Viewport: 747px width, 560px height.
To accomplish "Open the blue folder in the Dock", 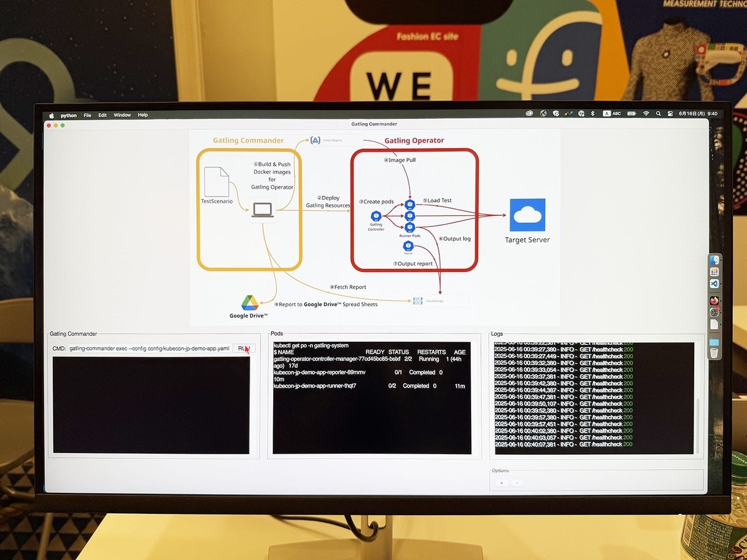I will [x=714, y=342].
